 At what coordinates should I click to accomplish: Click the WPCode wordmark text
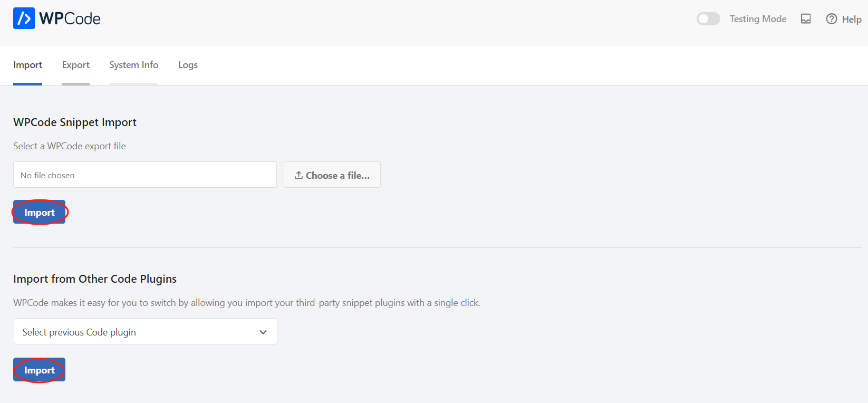(70, 18)
